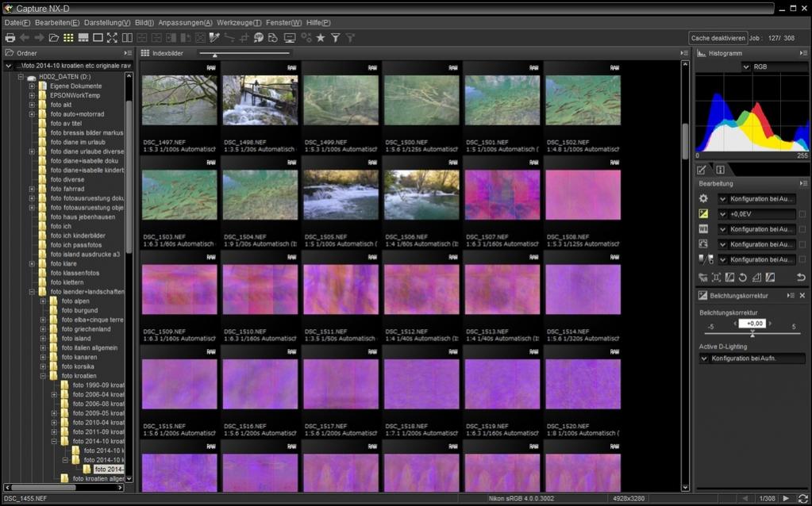Select the gray point eyedropper tool

point(214,38)
